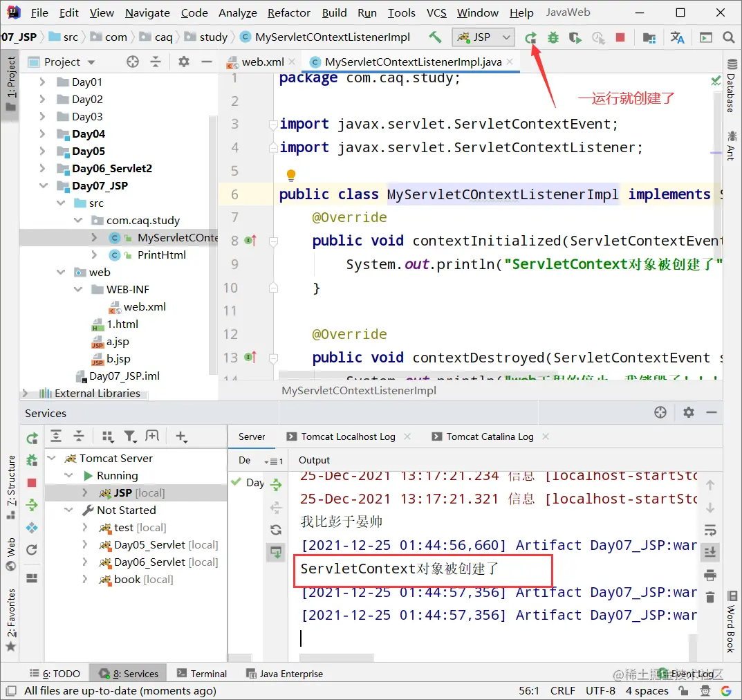Open the Refactor menu

(288, 12)
